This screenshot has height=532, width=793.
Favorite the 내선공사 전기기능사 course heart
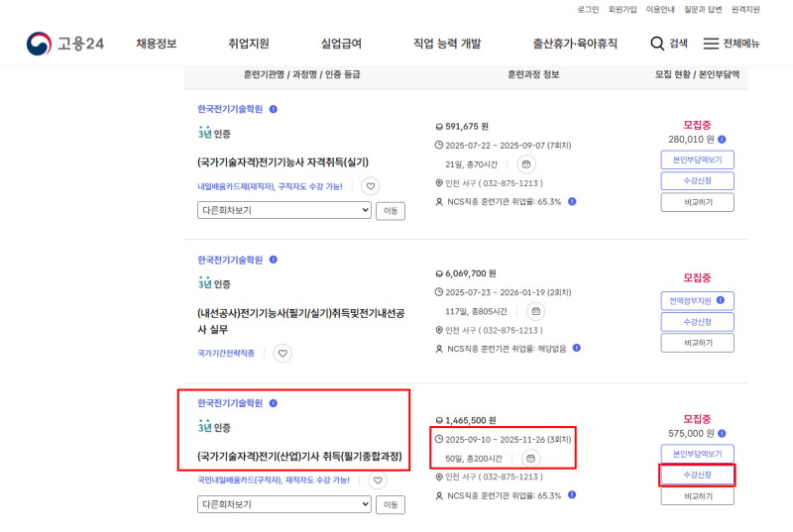283,353
